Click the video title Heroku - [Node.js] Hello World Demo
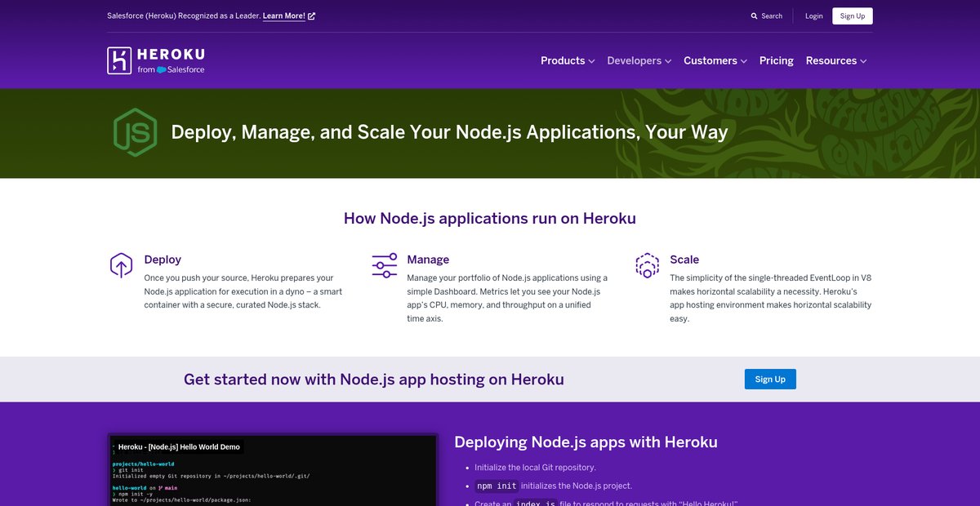This screenshot has height=506, width=980. (x=179, y=447)
